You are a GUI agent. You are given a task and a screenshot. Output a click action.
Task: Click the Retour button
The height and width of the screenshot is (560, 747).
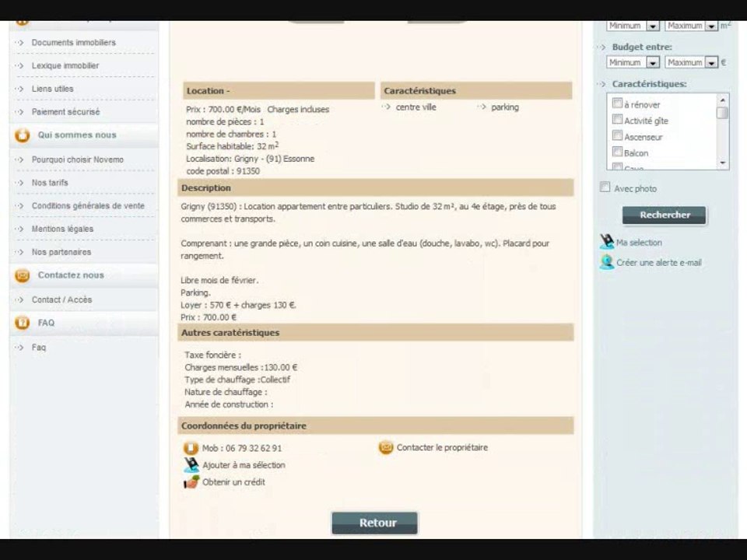pyautogui.click(x=375, y=523)
